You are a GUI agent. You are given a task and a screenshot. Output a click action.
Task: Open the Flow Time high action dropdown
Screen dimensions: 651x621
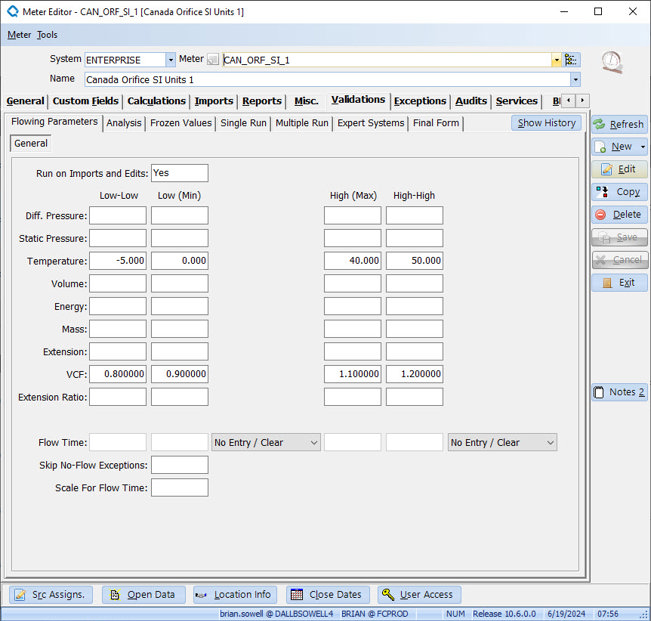[x=502, y=443]
